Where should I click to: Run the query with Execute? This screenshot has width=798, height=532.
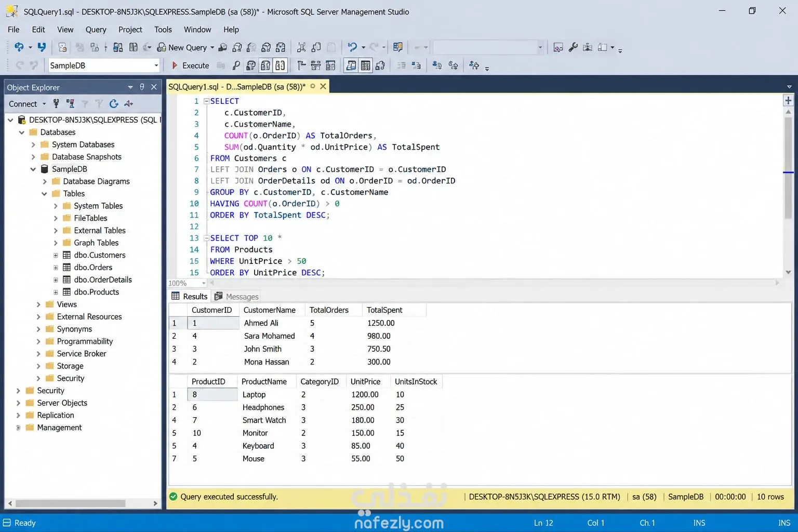pos(191,65)
